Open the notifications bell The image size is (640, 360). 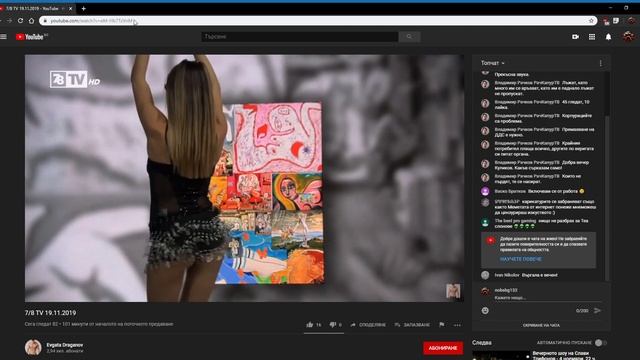608,37
